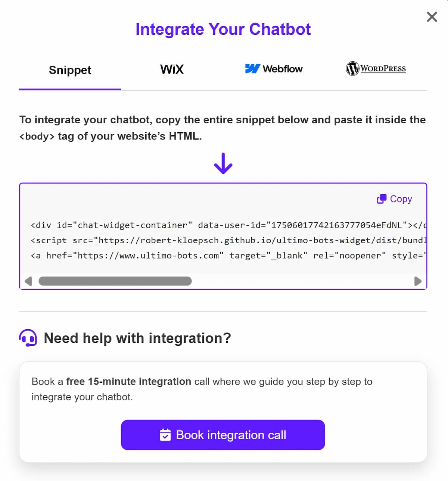
Task: Click the left scroll arrow of the code box
Action: [x=28, y=281]
